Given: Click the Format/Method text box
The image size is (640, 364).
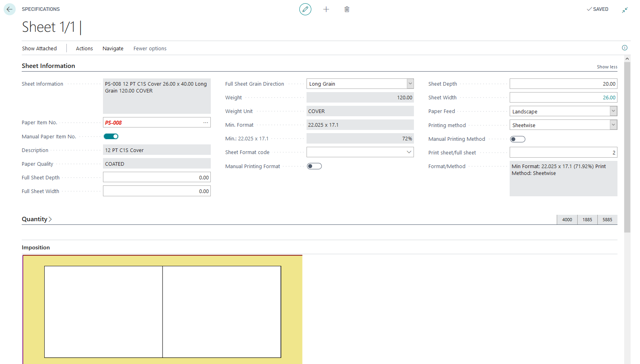Looking at the screenshot, I should 563,179.
